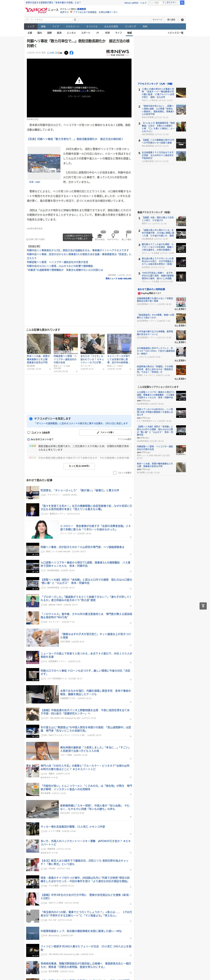Click the blue web search button icon
This screenshot has height=980, width=210.
pyautogui.click(x=182, y=3)
